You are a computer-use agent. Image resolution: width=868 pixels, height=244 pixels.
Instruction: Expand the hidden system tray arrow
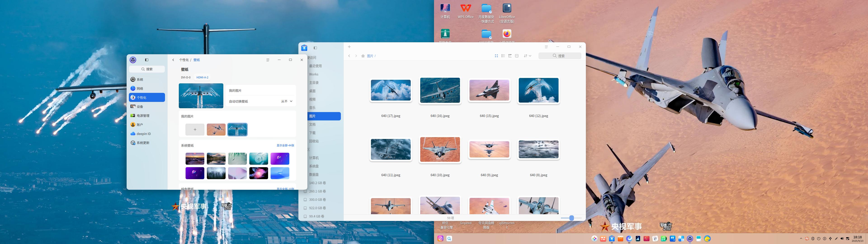(x=801, y=239)
